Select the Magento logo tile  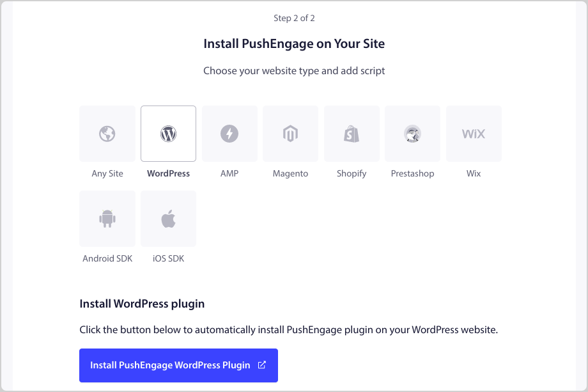pos(290,134)
